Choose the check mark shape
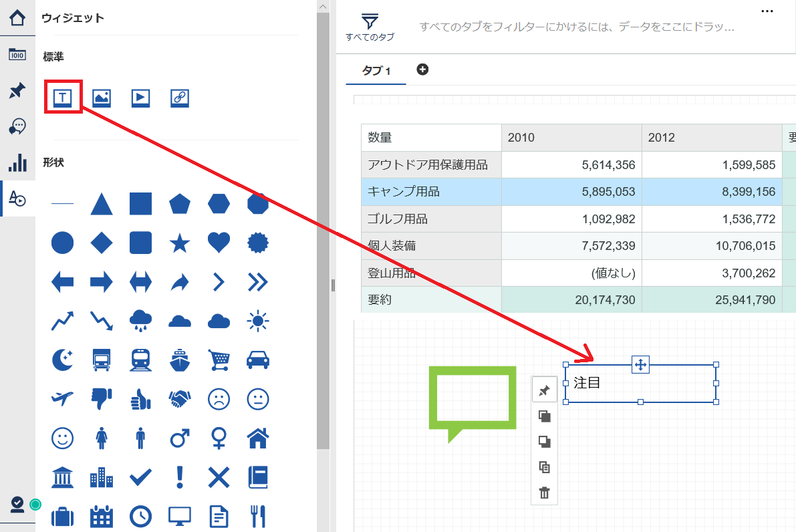The height and width of the screenshot is (532, 796). click(x=140, y=477)
